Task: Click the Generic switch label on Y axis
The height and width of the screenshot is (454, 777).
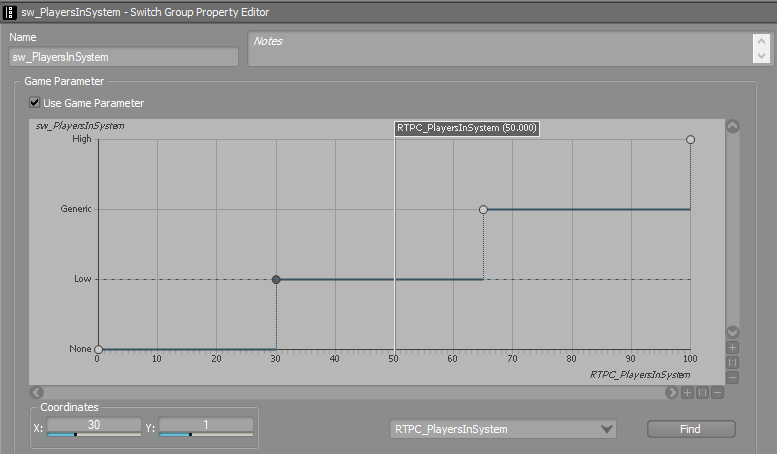Action: [x=76, y=209]
